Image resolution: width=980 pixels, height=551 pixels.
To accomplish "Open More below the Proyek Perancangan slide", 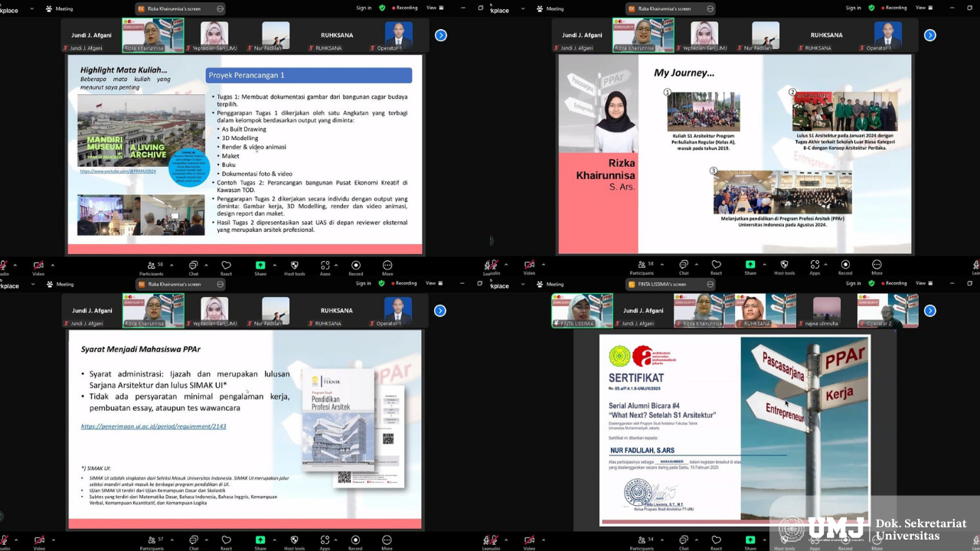I will [x=387, y=268].
